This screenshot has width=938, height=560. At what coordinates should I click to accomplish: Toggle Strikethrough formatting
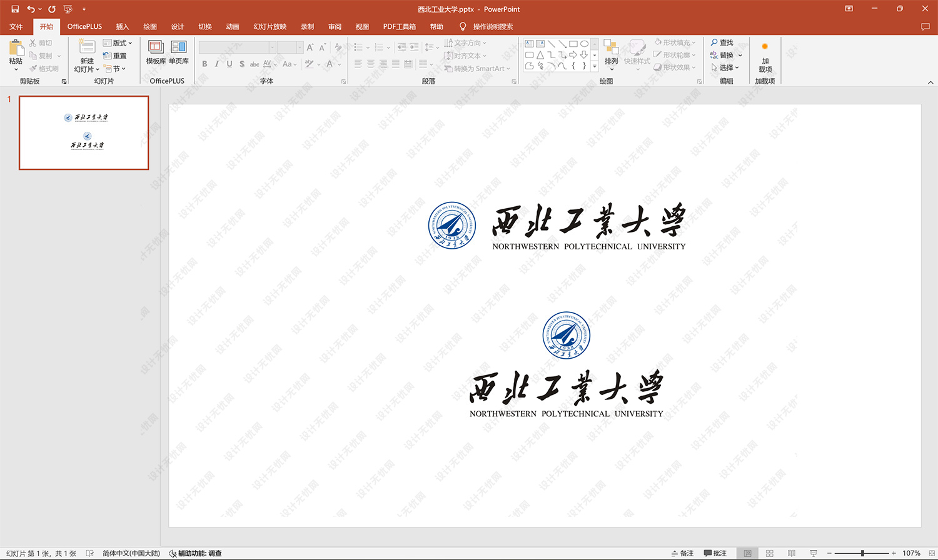(x=255, y=64)
